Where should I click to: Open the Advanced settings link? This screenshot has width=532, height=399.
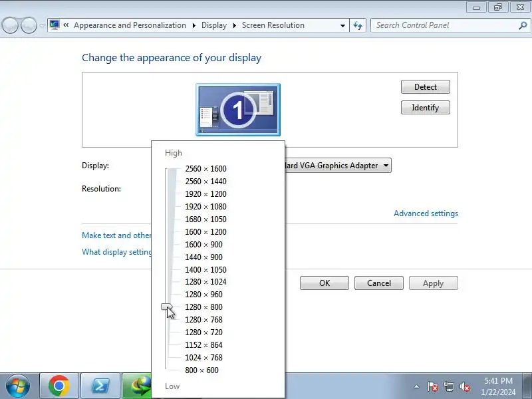coord(426,213)
